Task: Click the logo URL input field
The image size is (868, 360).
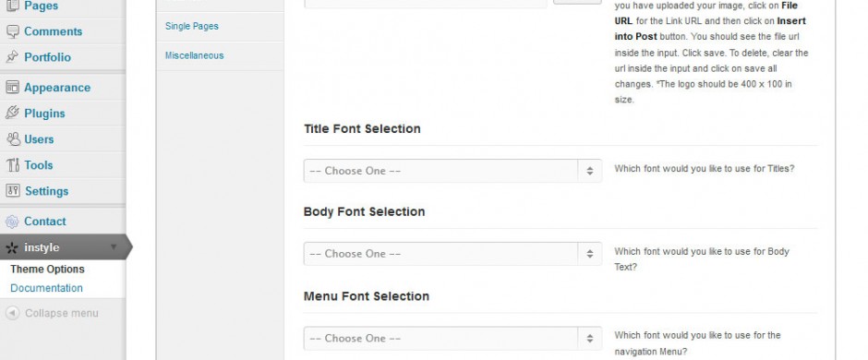Action: (425, 3)
